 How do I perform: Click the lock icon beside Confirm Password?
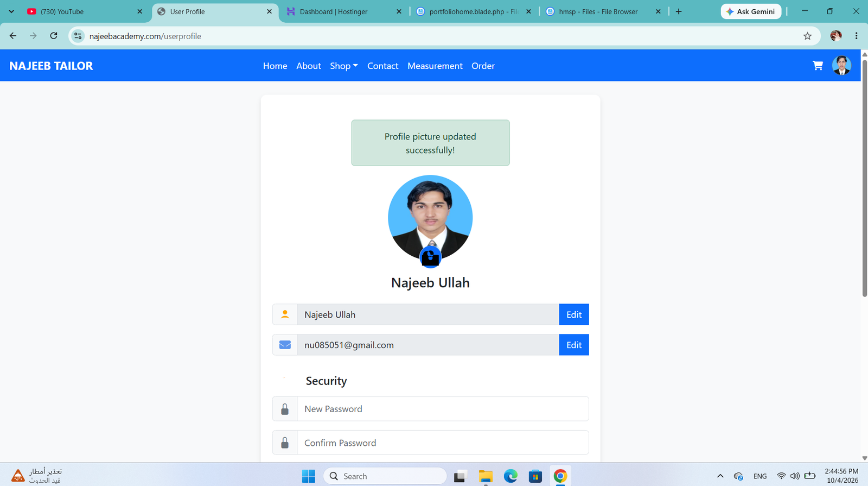tap(285, 443)
